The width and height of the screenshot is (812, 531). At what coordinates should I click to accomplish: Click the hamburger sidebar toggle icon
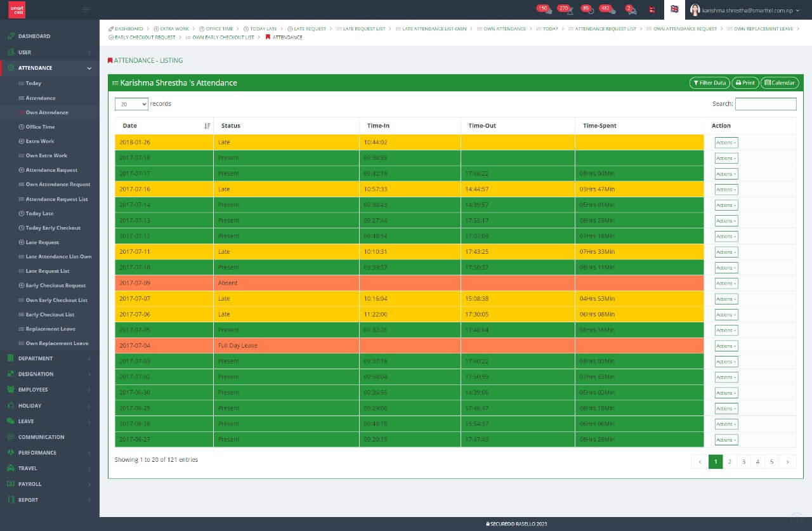[x=86, y=10]
